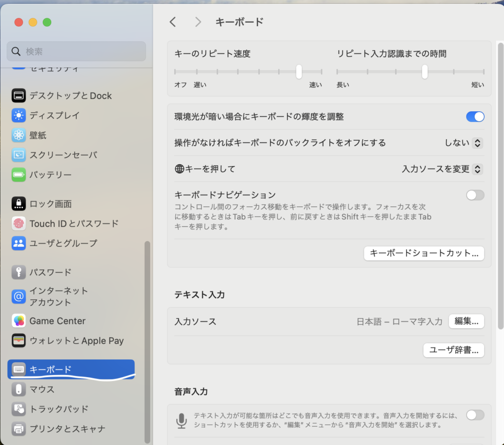The image size is (504, 445).
Task: Open Game Center via its colorful icon
Action: tap(19, 321)
